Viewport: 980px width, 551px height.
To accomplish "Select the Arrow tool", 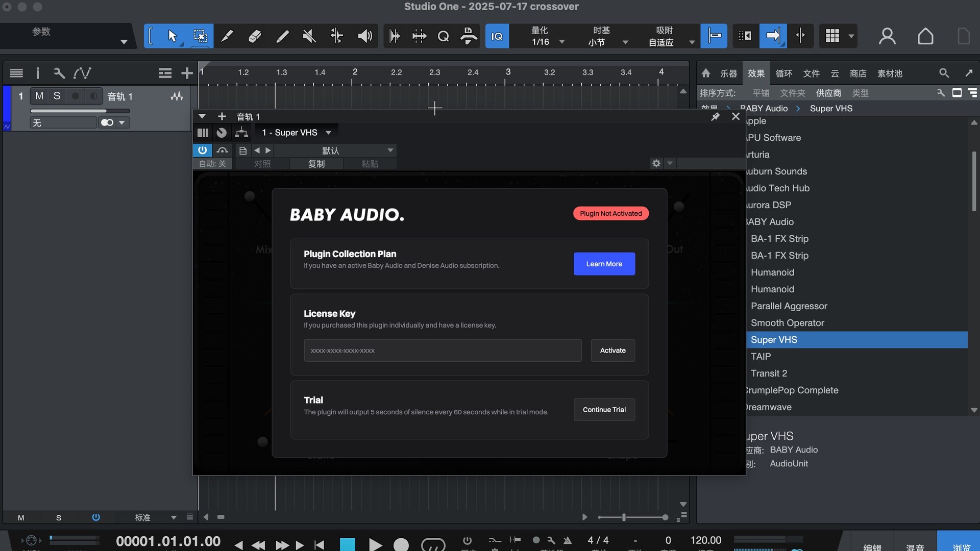I will click(172, 36).
